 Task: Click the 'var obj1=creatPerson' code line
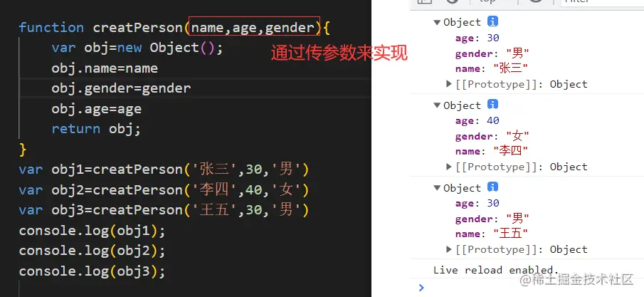click(x=164, y=170)
